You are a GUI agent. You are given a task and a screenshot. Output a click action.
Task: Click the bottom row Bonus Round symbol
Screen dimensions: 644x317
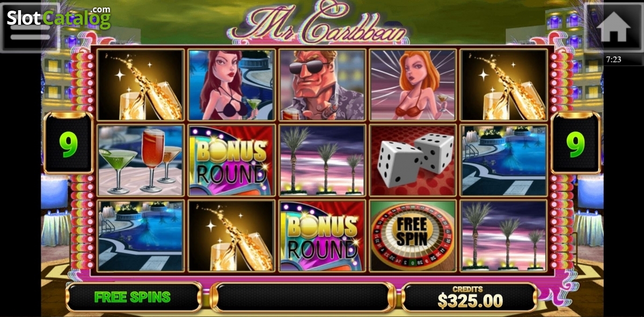tap(322, 235)
